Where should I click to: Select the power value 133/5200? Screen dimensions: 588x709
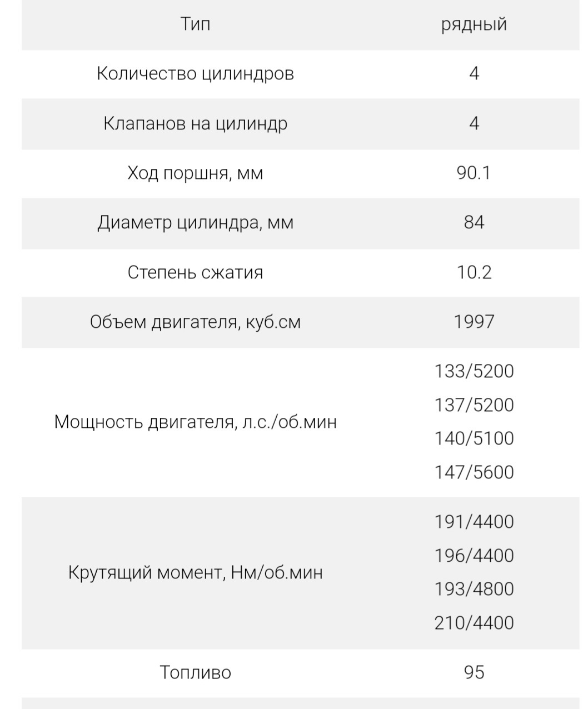point(474,371)
